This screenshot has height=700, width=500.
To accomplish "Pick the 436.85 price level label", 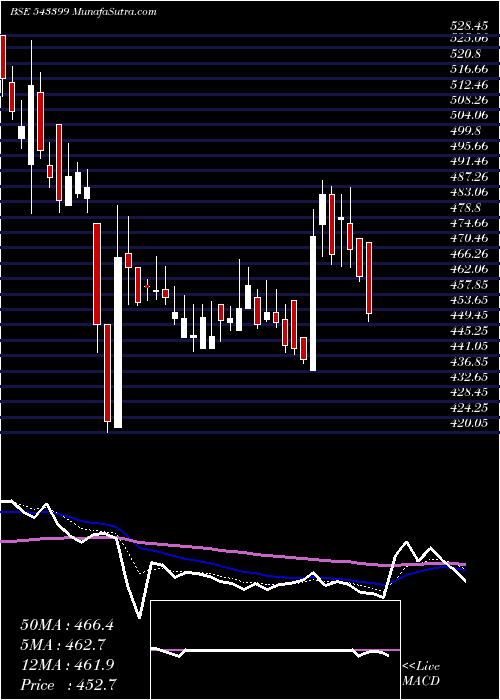I will [468, 361].
